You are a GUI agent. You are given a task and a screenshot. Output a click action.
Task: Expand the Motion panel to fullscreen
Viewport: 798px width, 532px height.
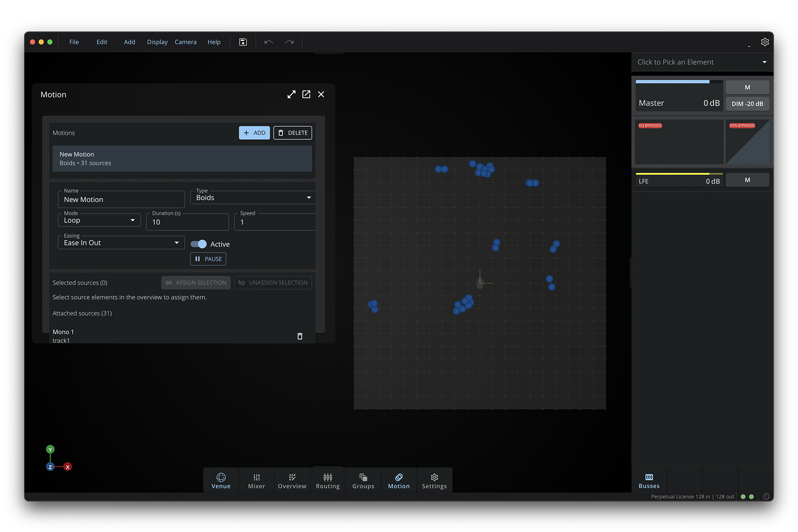(291, 94)
